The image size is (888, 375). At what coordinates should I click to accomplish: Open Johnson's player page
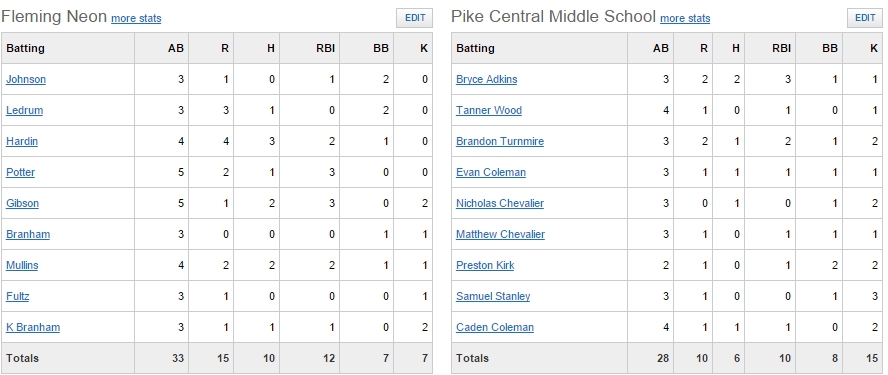(x=26, y=79)
